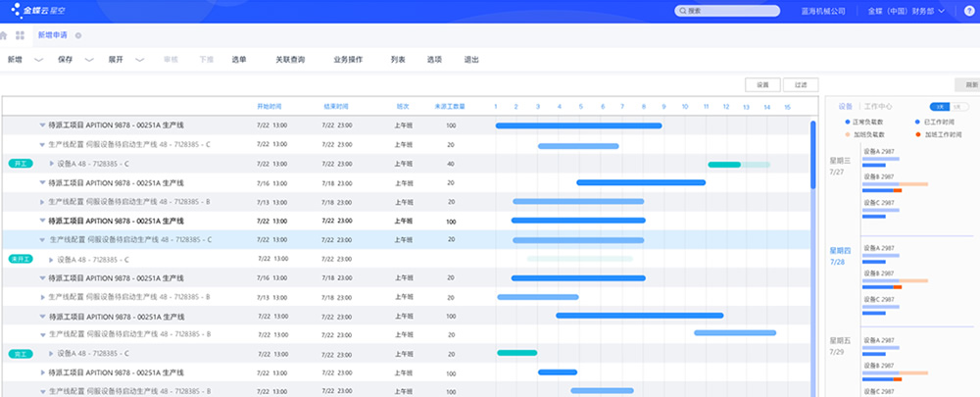Image resolution: width=980 pixels, height=397 pixels.
Task: Click the 下推 toolbar item
Action: pos(206,60)
